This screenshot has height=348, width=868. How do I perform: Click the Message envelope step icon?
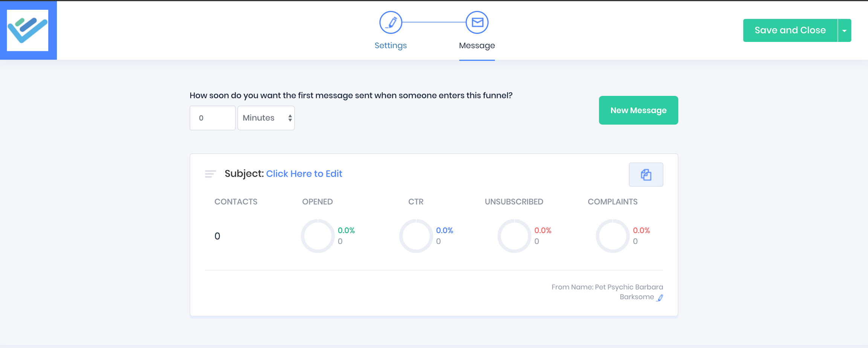[x=477, y=23]
